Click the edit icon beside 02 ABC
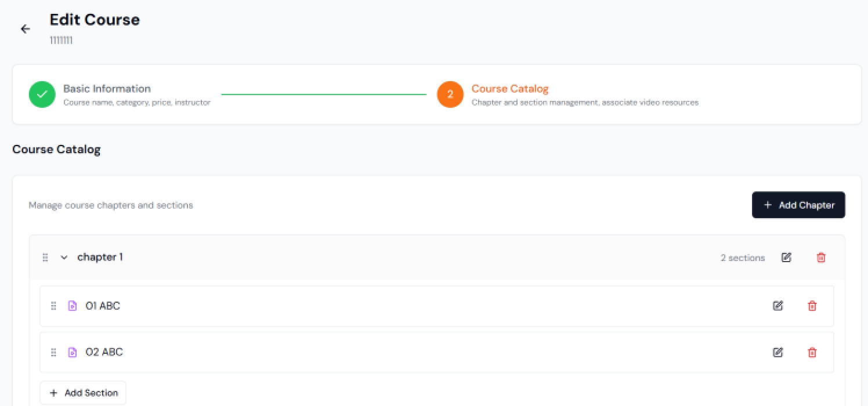The image size is (868, 406). 777,352
